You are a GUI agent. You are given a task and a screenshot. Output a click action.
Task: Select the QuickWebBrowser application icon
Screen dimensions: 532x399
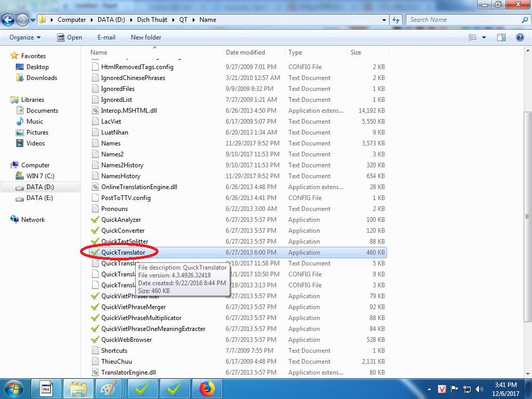point(95,340)
